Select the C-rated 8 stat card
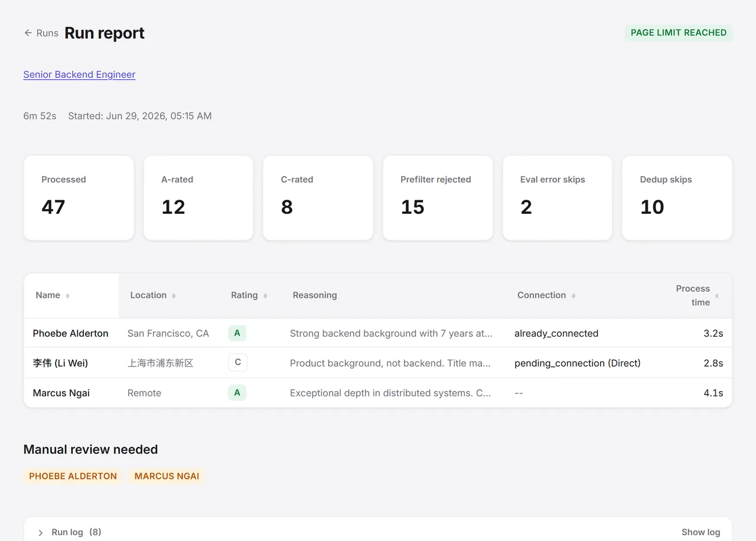The height and width of the screenshot is (541, 756). click(x=318, y=198)
